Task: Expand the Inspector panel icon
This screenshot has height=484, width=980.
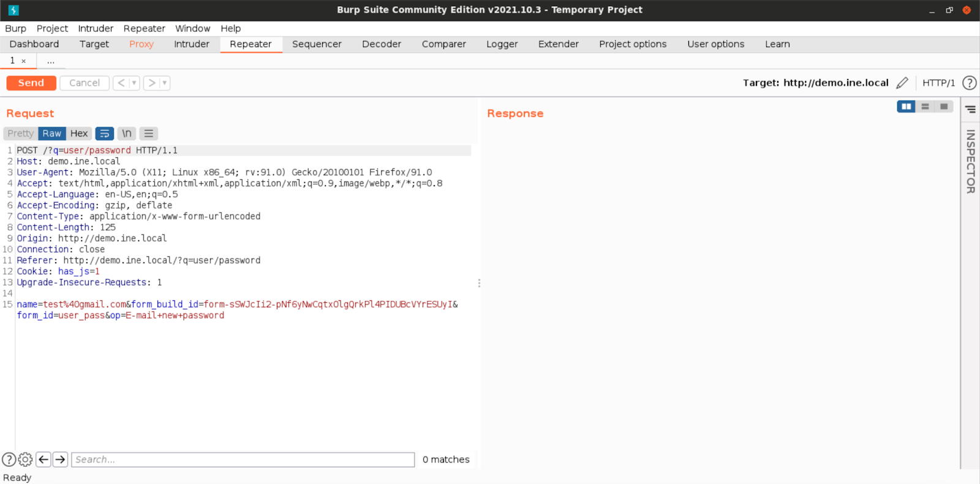Action: point(970,110)
